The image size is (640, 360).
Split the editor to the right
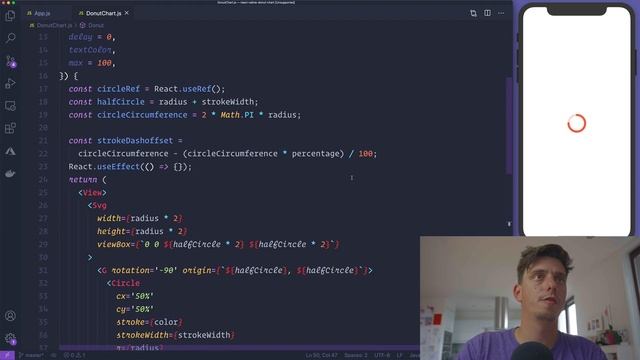coord(487,13)
